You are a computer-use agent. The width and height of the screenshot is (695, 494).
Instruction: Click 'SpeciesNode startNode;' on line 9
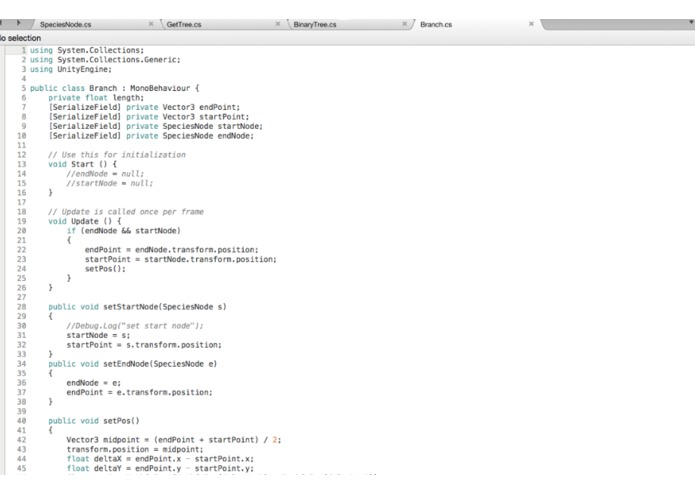(212, 126)
